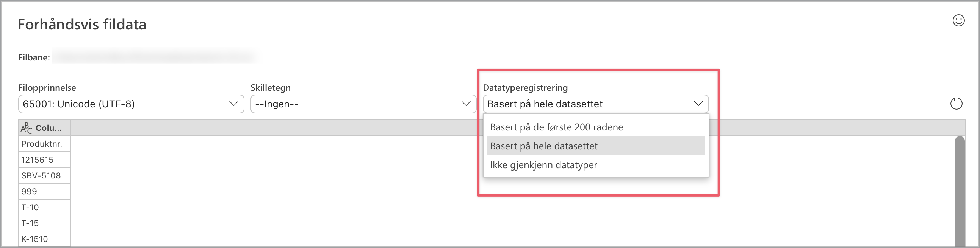Choose Basert på hele datasettet option

[x=544, y=146]
